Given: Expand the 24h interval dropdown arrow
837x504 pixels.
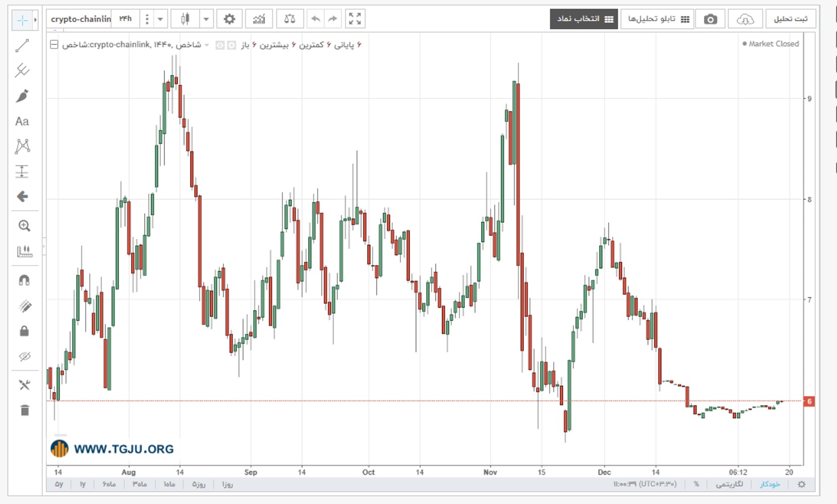Looking at the screenshot, I should (160, 19).
